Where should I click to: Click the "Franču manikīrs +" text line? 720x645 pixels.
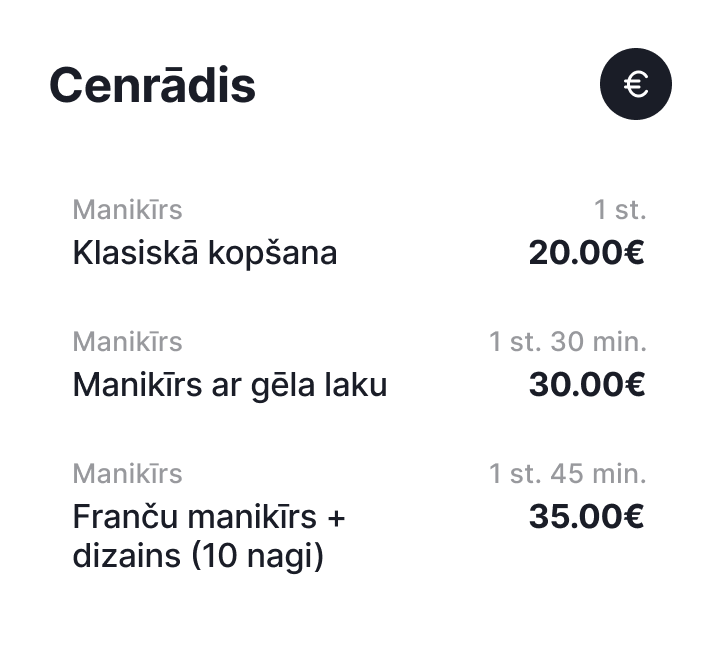[209, 517]
